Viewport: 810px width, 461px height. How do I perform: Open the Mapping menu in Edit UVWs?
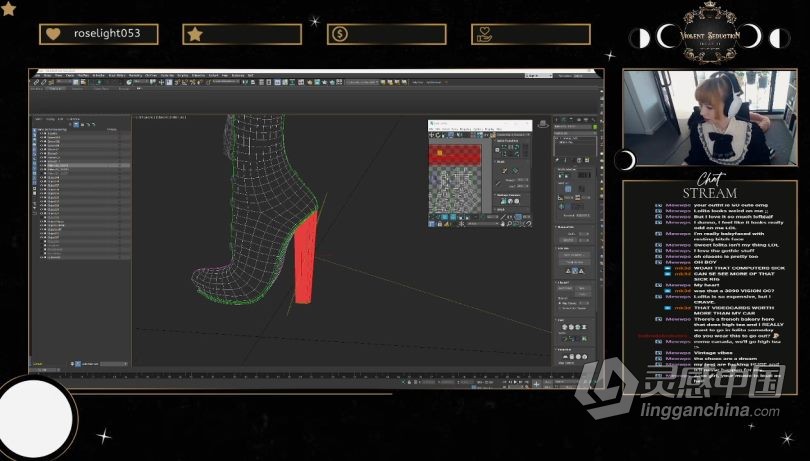tap(465, 129)
